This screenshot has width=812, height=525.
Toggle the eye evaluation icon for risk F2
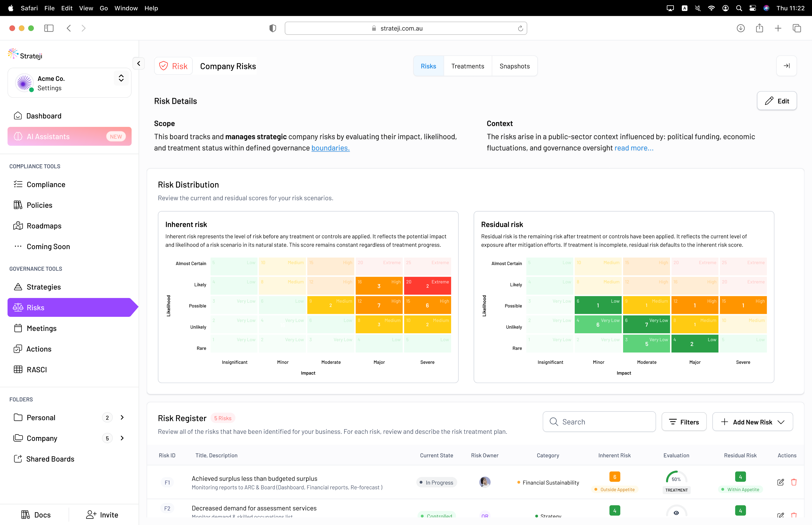pos(676,512)
